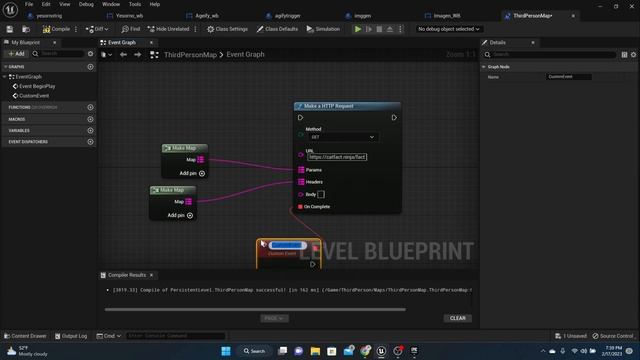This screenshot has height=360, width=640.
Task: Start Simulation mode
Action: [x=323, y=29]
